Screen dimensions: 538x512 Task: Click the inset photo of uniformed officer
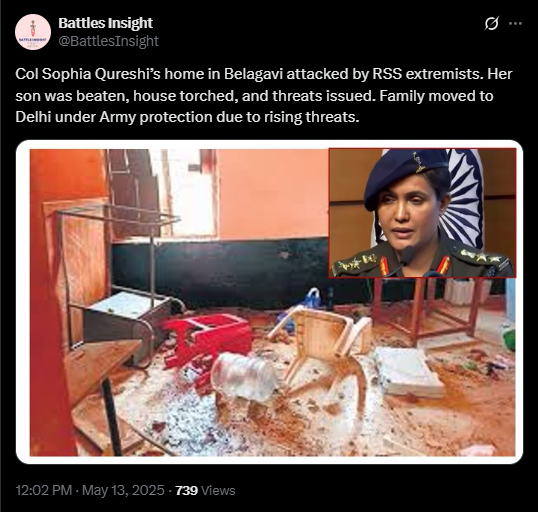coord(422,213)
